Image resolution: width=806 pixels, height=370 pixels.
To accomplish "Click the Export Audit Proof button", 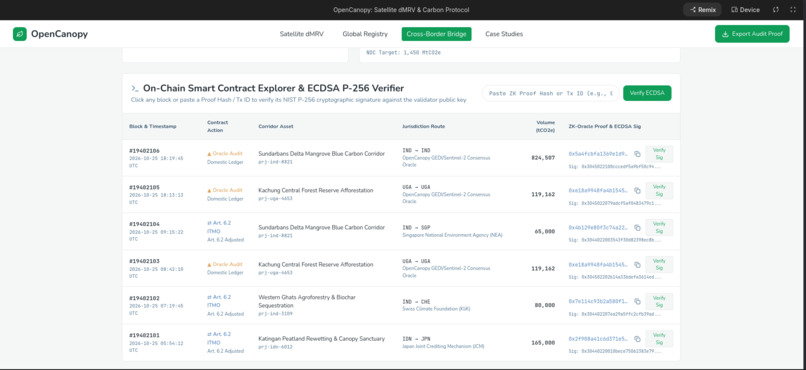I will [x=752, y=34].
